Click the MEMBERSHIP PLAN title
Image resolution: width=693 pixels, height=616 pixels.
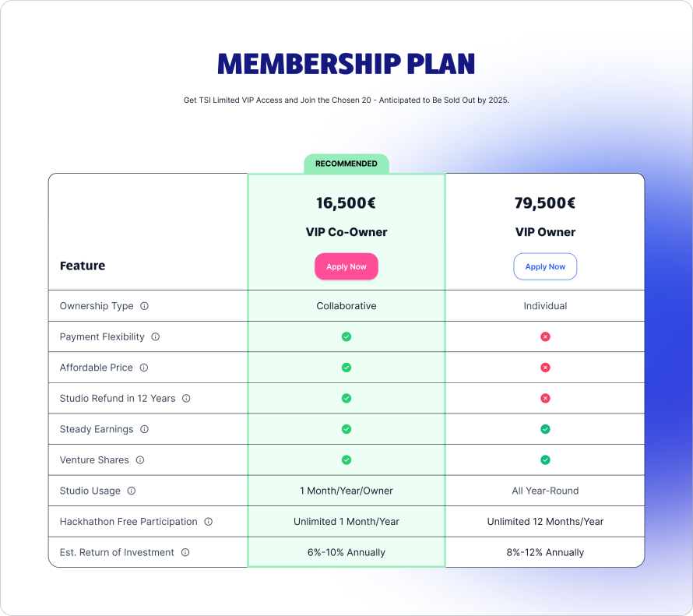(x=346, y=64)
